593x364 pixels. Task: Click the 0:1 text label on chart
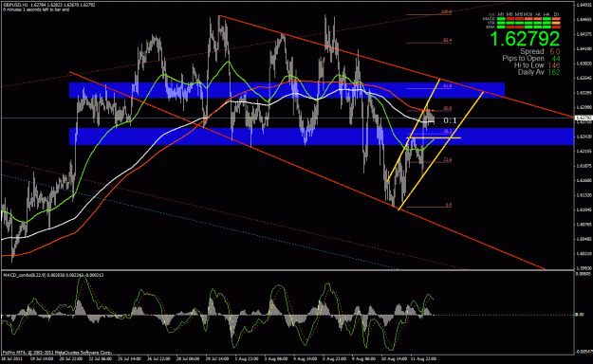(450, 121)
